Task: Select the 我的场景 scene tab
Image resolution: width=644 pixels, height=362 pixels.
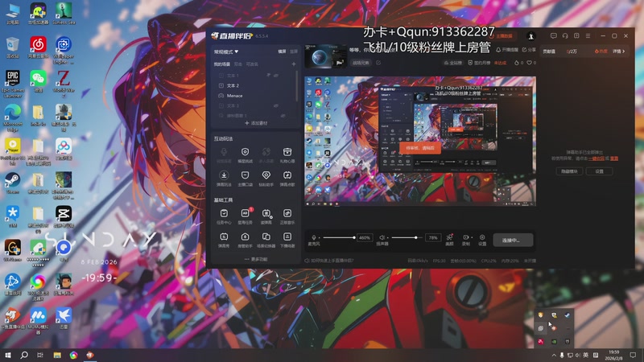Action: tap(222, 64)
